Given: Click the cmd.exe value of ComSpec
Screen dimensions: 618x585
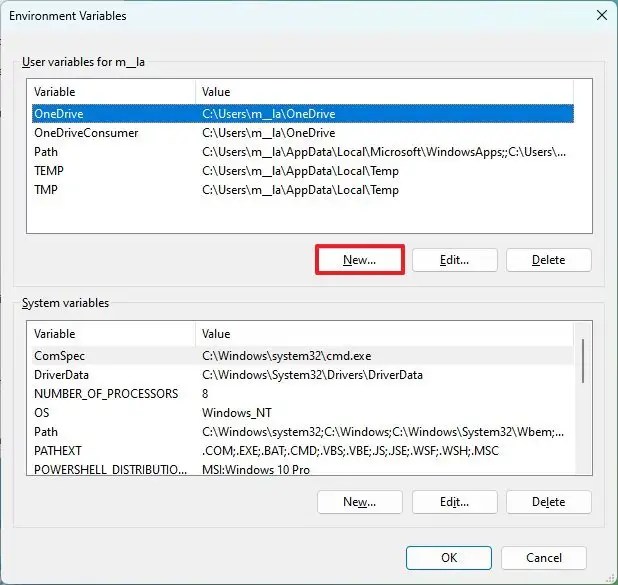Looking at the screenshot, I should (x=287, y=356).
